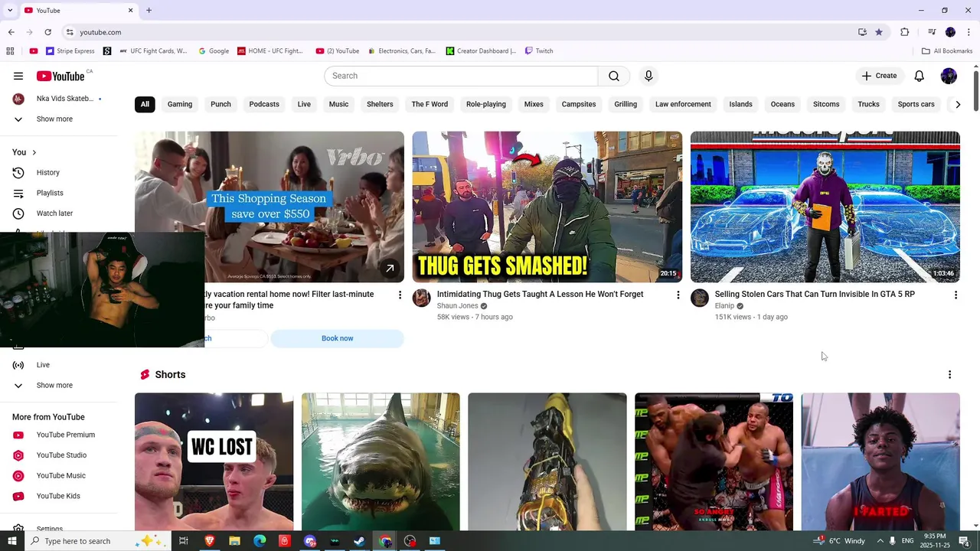The width and height of the screenshot is (980, 551).
Task: Go back in browser history
Action: pyautogui.click(x=11, y=32)
